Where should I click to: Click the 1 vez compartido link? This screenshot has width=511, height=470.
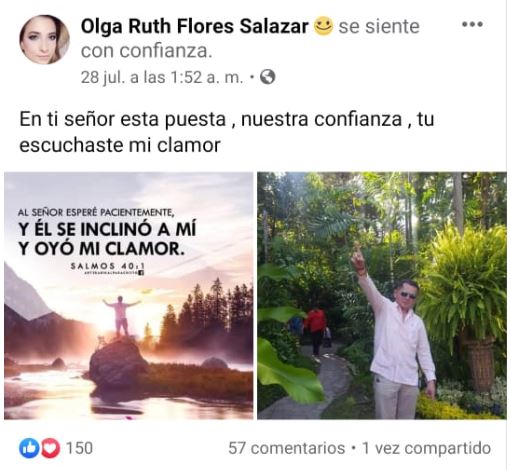[x=426, y=448]
